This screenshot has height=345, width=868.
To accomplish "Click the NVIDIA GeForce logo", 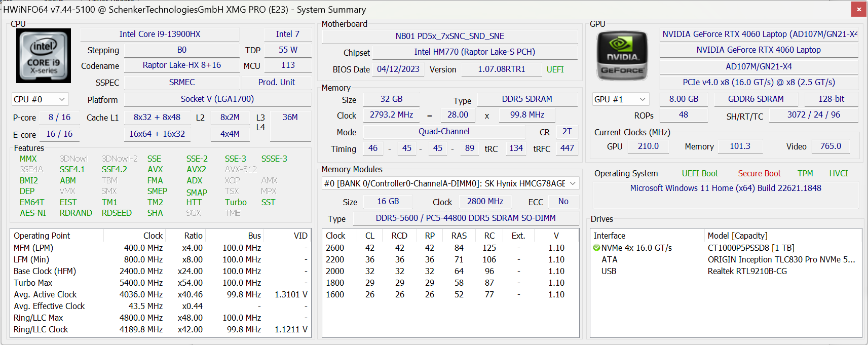I will [x=622, y=56].
